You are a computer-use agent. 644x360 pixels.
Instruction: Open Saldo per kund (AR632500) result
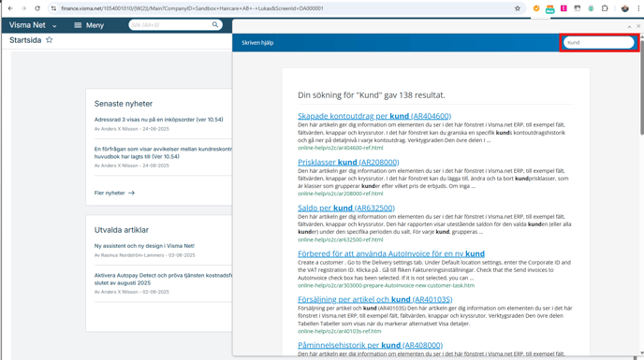(346, 209)
